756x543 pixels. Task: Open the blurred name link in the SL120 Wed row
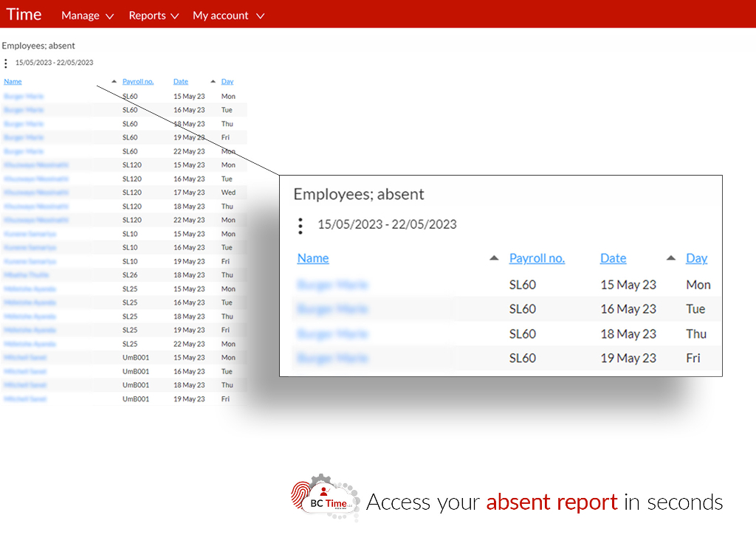[x=36, y=193]
